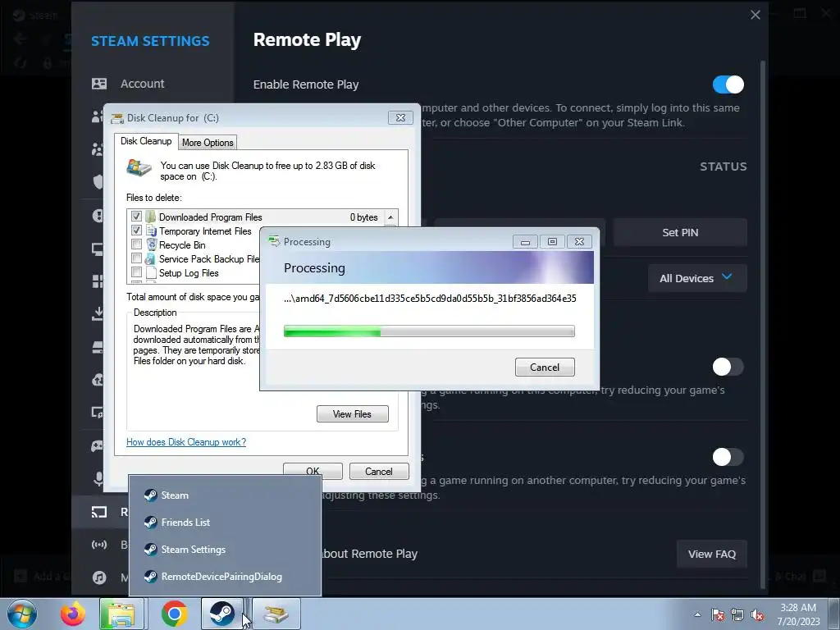The width and height of the screenshot is (840, 630).
Task: Click the Downloaded Program Files row icon
Action: tap(151, 217)
